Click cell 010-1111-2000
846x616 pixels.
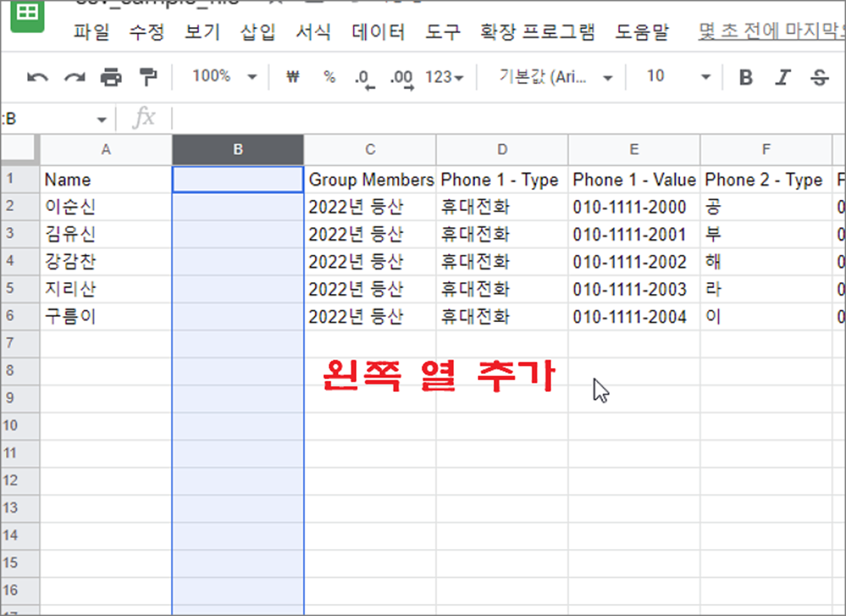click(x=634, y=207)
